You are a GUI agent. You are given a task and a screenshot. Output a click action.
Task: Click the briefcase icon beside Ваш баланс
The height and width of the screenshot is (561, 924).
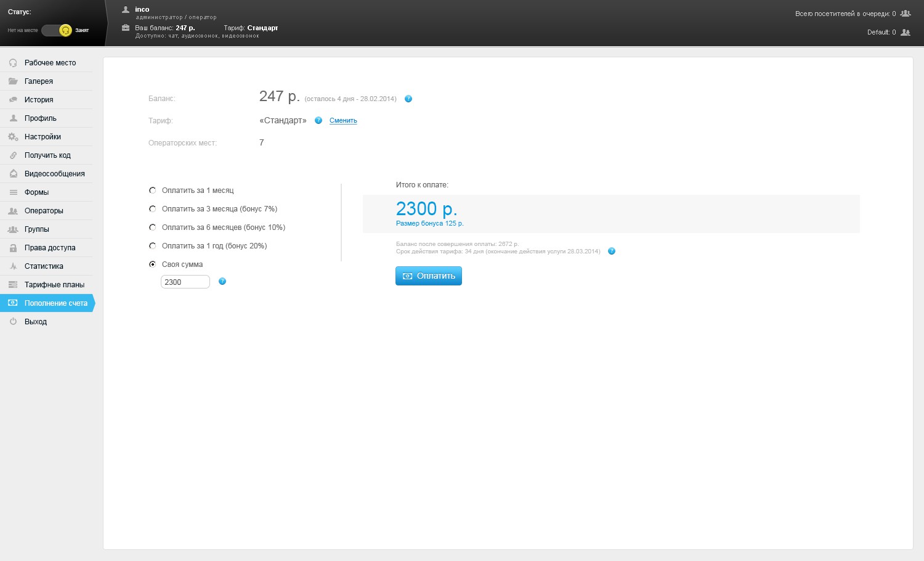tap(126, 28)
